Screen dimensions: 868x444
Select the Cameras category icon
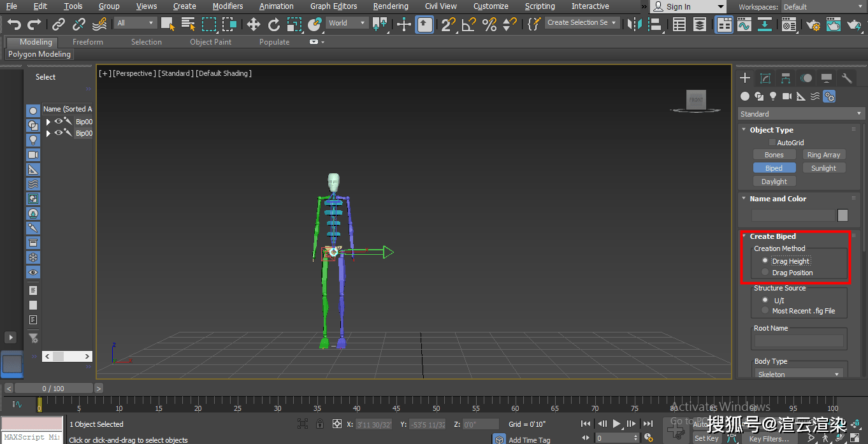point(787,96)
